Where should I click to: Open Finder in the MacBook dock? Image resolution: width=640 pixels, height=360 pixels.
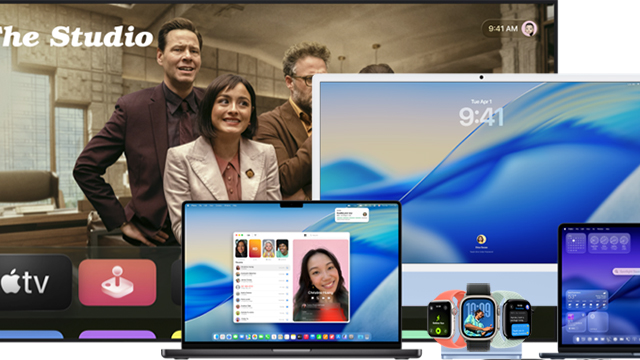point(216,337)
